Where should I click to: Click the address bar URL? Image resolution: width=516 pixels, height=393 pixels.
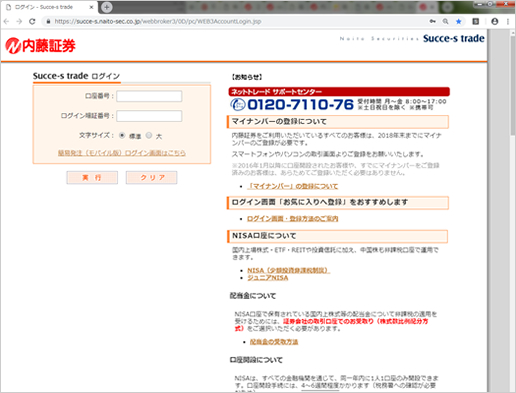[158, 21]
